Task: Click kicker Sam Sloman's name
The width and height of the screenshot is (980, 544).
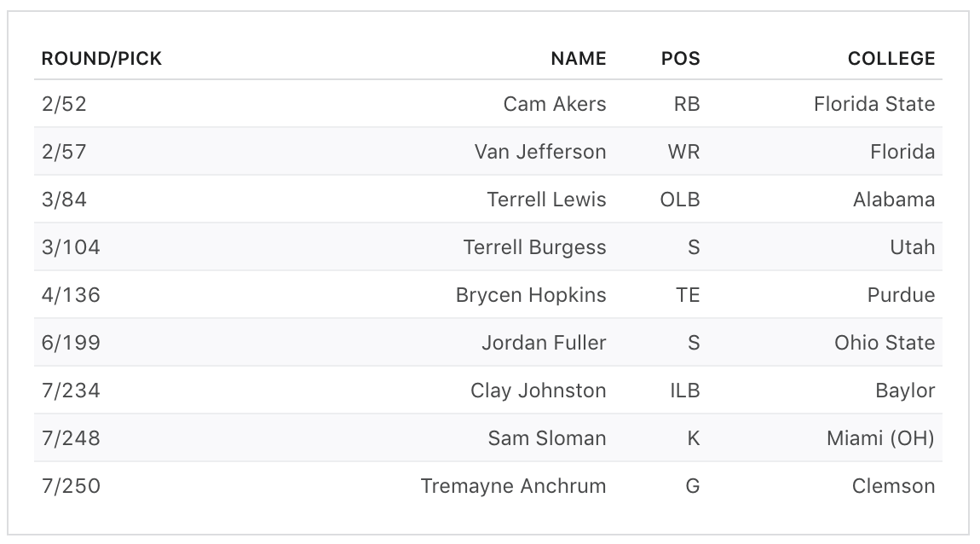Action: tap(547, 438)
